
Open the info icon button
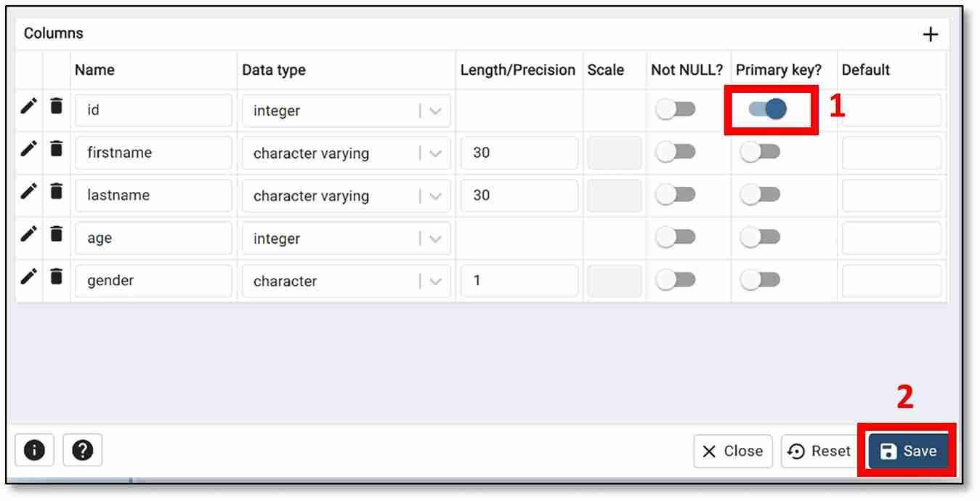click(34, 451)
